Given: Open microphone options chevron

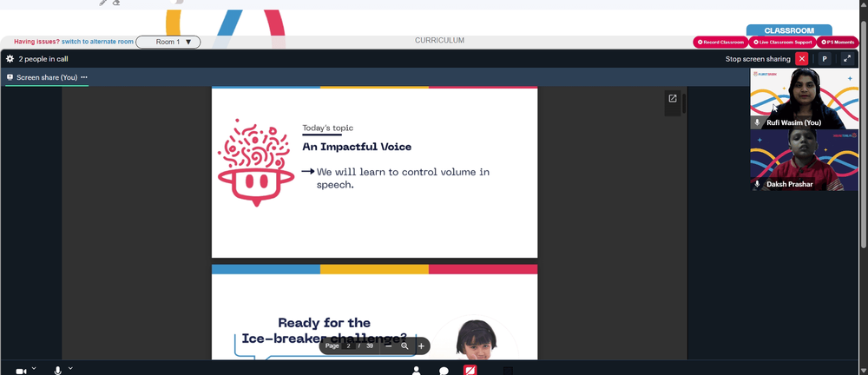Looking at the screenshot, I should coord(70,368).
